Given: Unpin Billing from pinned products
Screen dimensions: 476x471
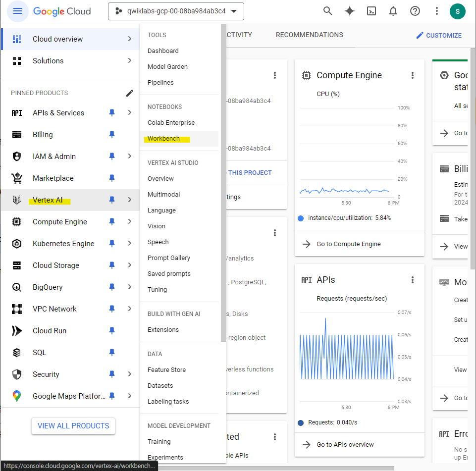Looking at the screenshot, I should (x=112, y=134).
